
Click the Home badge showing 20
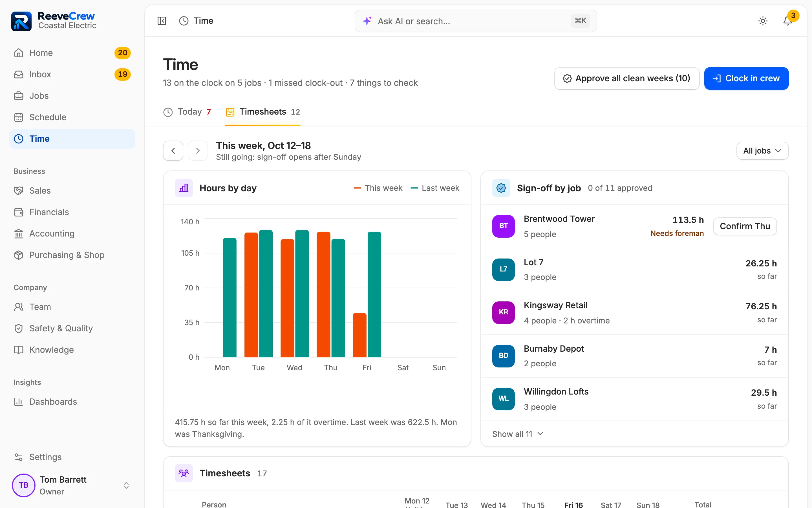122,53
